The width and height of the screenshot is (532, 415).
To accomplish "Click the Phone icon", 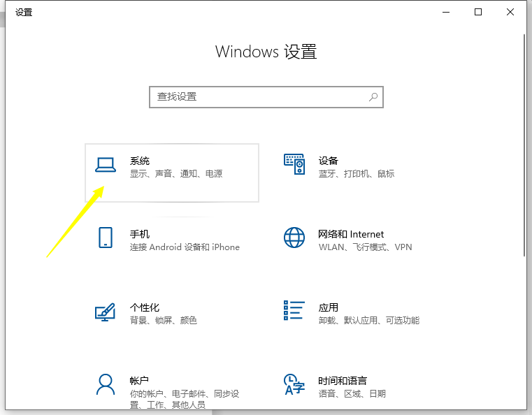I will tap(105, 238).
